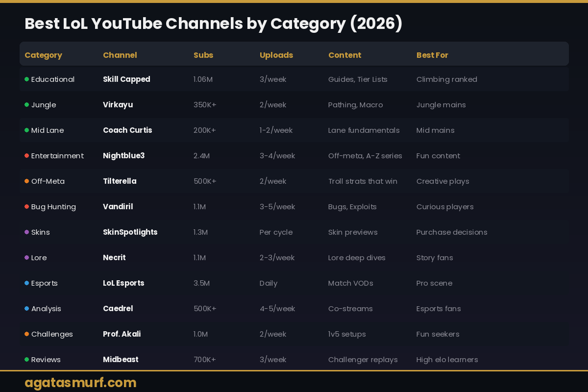Click the Per cycle uploads value
The height and width of the screenshot is (392, 588).
click(x=276, y=232)
